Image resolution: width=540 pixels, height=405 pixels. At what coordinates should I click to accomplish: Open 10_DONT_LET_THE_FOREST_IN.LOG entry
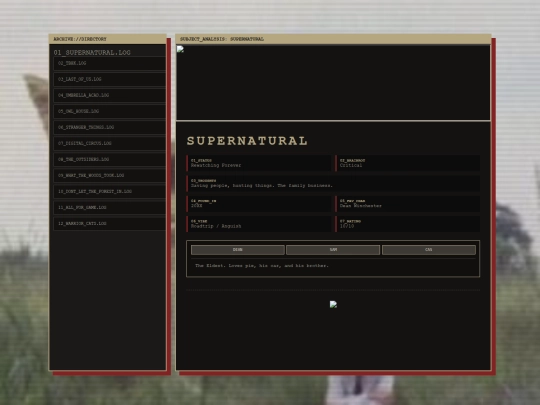110,191
